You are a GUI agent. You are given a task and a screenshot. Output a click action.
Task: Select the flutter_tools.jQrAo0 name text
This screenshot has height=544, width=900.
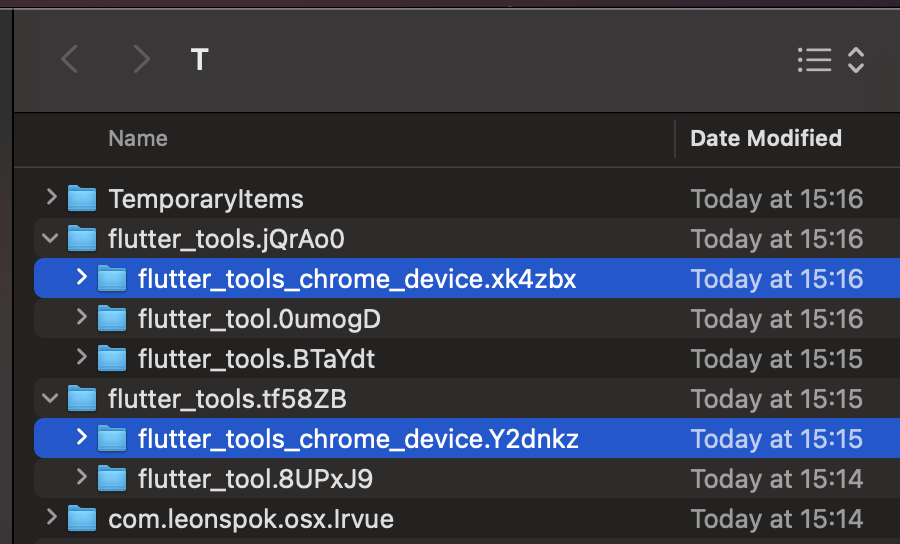[x=226, y=239]
